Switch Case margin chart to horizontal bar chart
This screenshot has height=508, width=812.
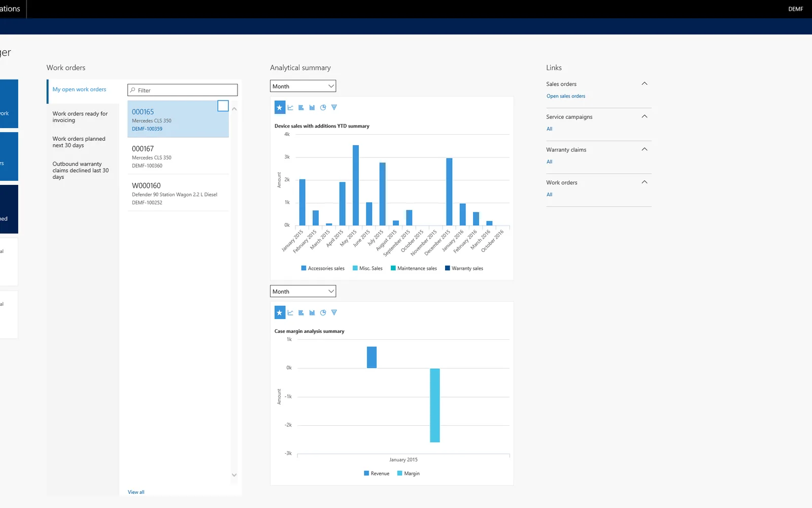301,312
